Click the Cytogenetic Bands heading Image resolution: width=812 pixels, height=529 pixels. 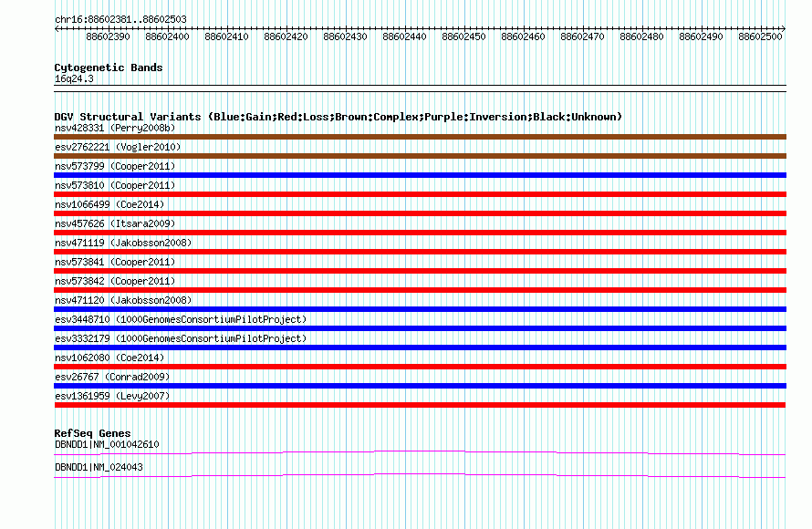point(109,67)
